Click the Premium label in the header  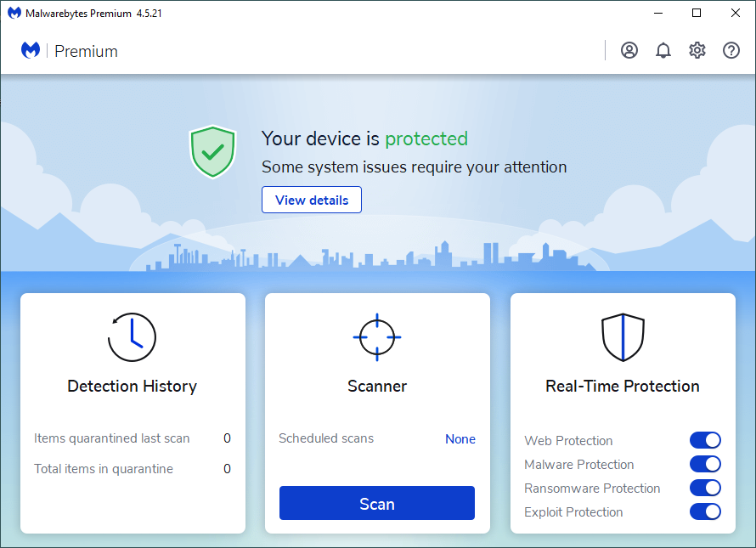click(x=86, y=51)
